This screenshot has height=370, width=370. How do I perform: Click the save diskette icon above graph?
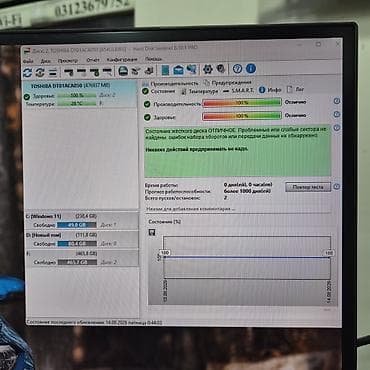click(152, 233)
